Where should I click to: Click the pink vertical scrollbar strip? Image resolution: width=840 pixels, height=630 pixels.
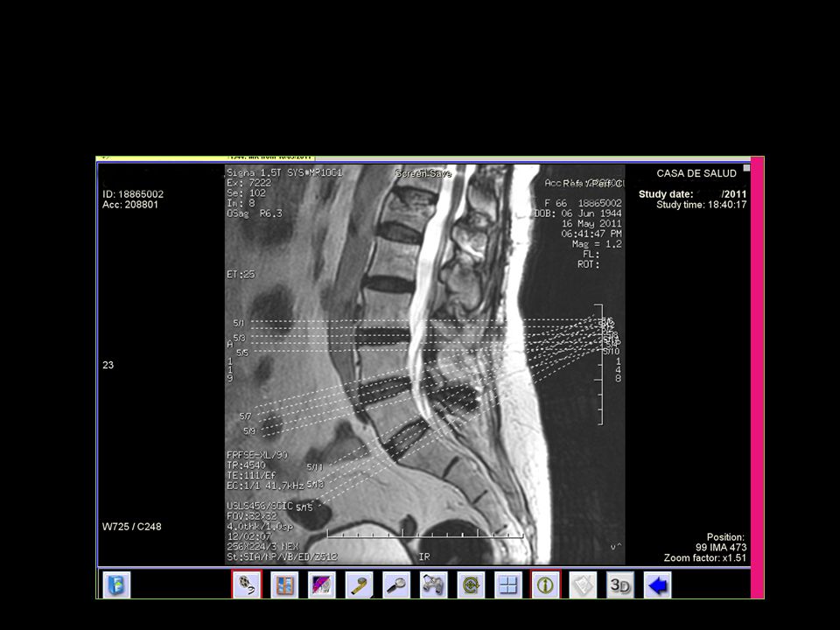(757, 378)
